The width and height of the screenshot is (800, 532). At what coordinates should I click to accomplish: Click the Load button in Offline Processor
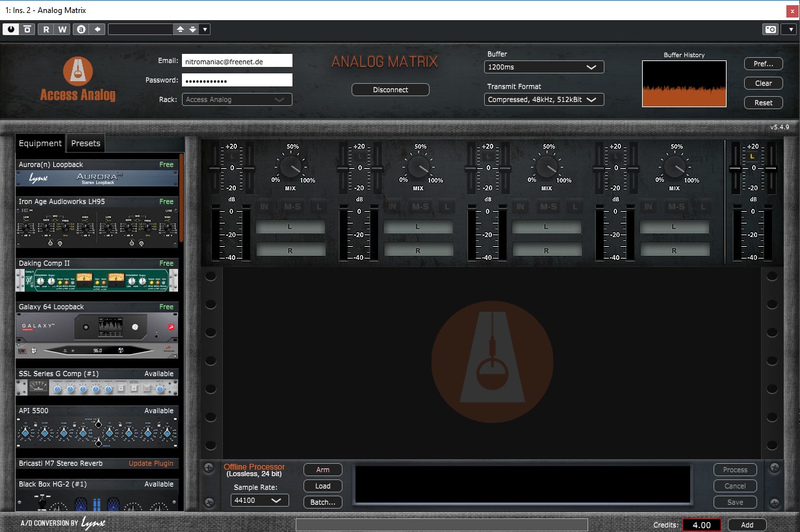click(x=323, y=486)
